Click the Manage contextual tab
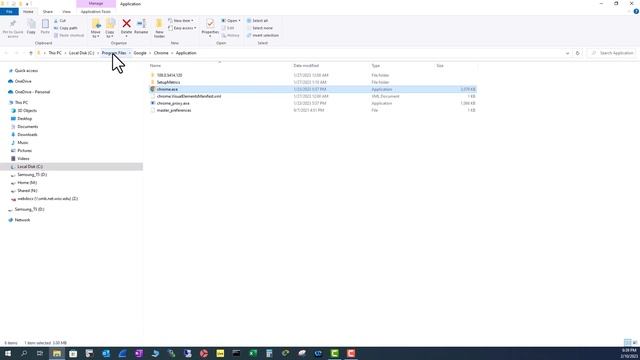640x360 pixels. click(96, 4)
